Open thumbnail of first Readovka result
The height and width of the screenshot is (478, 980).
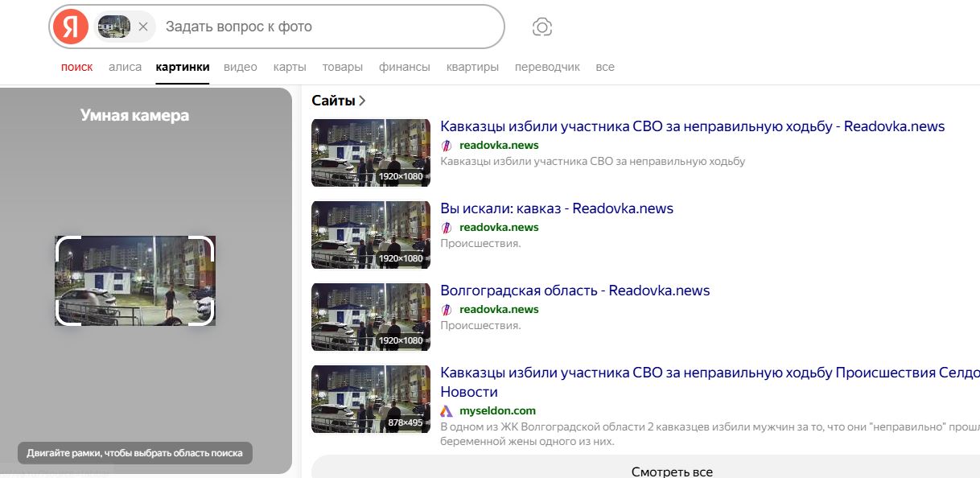[x=371, y=153]
